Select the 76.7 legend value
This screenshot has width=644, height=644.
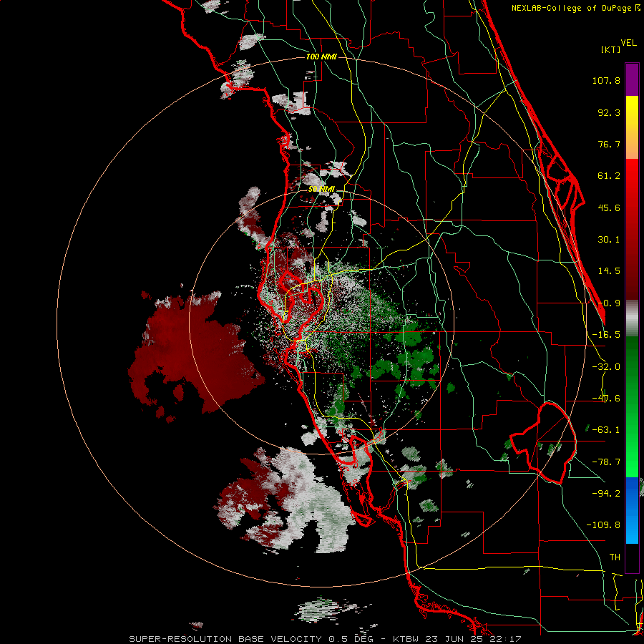pos(609,144)
